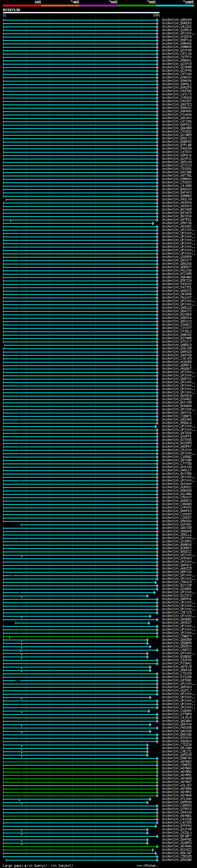Select hit UniRef100_Q285L8
197x868 pixels.
click(177, 30)
